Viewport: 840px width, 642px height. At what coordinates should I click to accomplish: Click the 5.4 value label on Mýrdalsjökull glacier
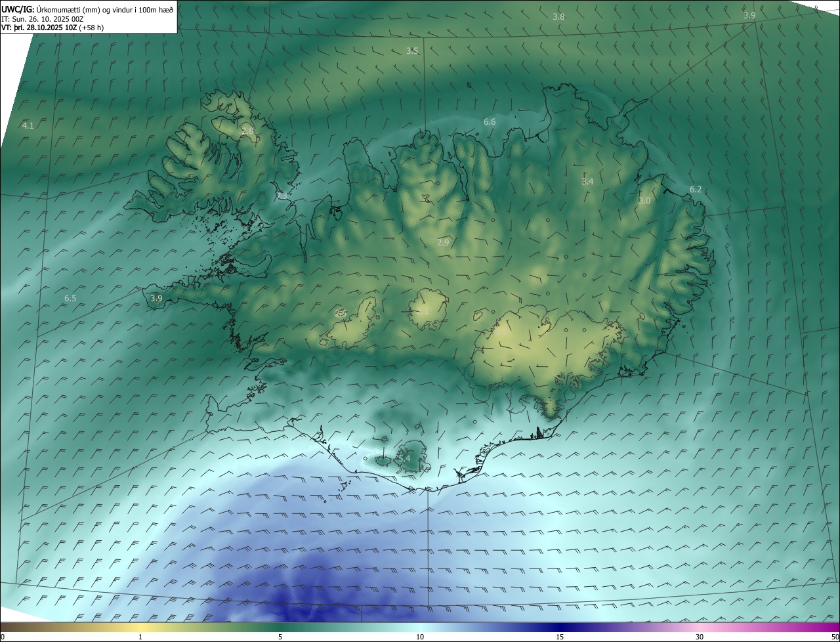pos(404,458)
